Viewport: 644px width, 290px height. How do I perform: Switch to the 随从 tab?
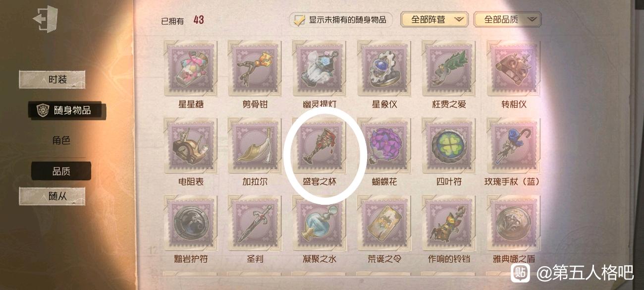[52, 196]
